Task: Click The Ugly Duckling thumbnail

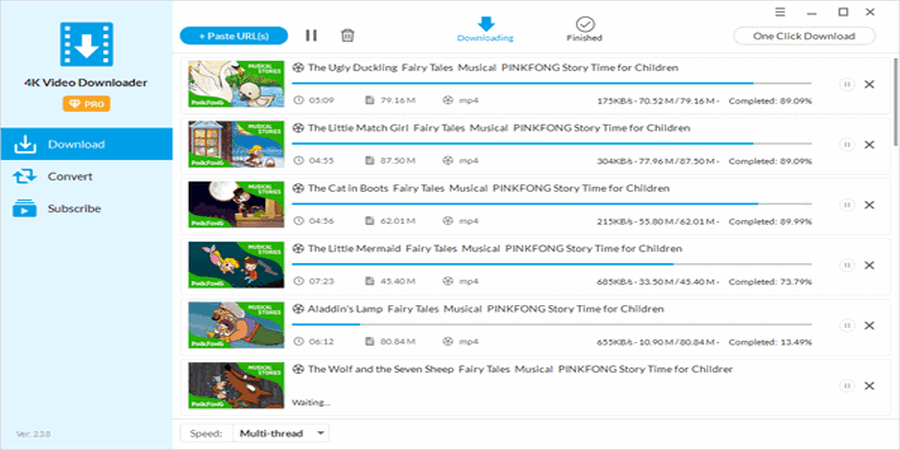Action: click(236, 84)
